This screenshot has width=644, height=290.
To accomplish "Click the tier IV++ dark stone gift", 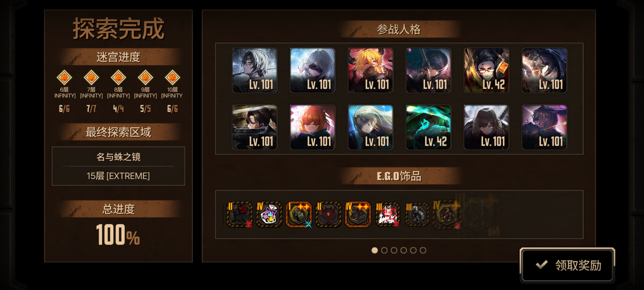I will (x=358, y=214).
